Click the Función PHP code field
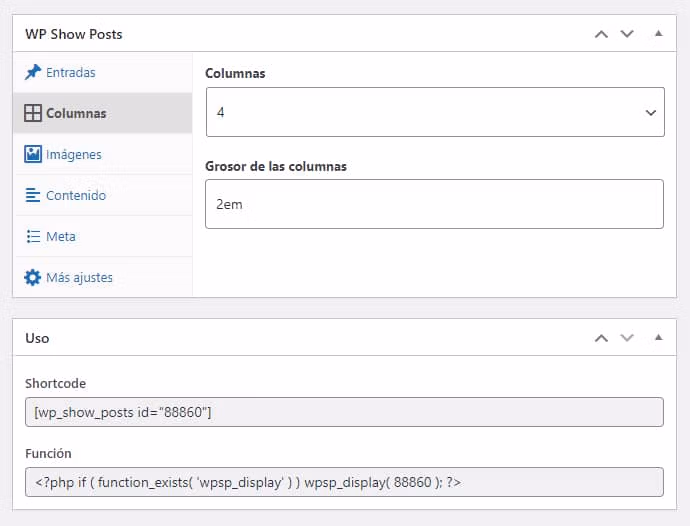 344,482
